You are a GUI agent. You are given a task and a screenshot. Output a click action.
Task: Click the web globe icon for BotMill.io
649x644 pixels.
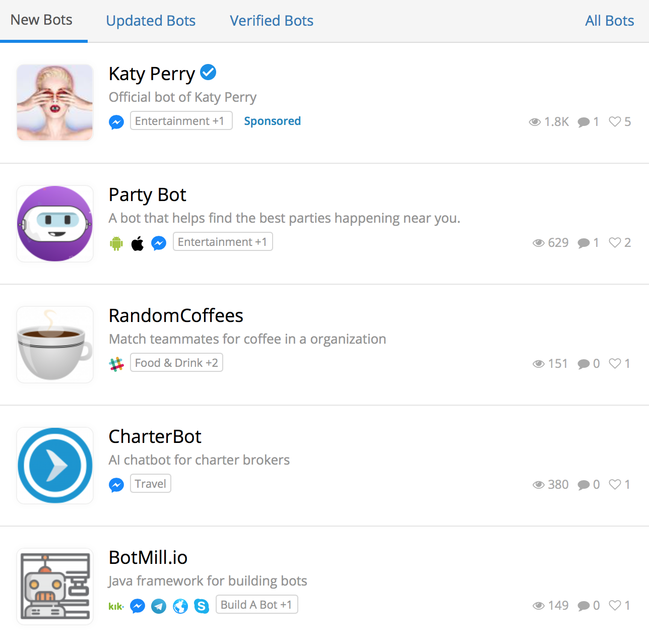180,606
